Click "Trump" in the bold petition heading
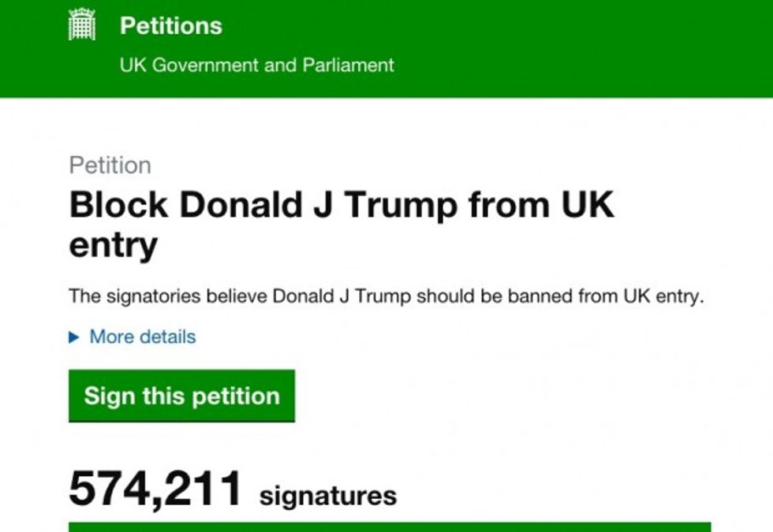773x532 pixels. 401,205
